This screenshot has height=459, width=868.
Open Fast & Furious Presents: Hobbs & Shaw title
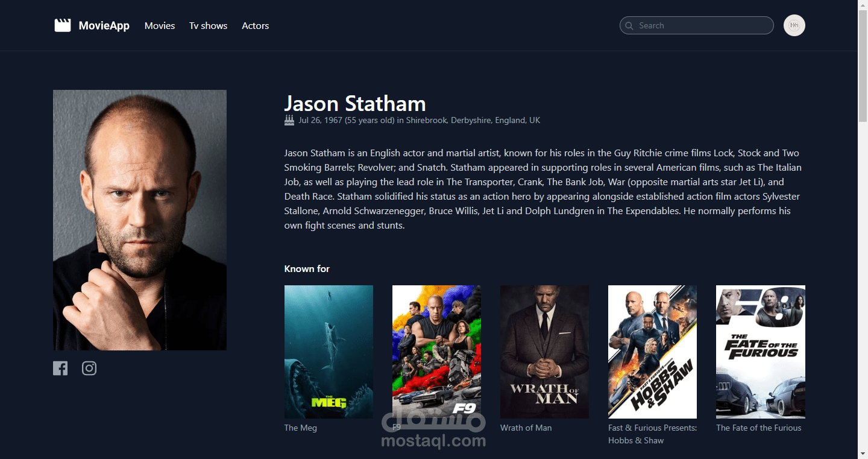(652, 434)
